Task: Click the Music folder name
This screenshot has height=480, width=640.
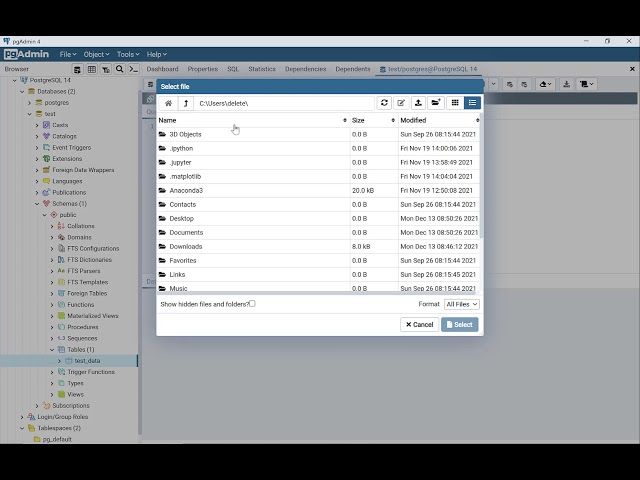Action: [x=178, y=289]
